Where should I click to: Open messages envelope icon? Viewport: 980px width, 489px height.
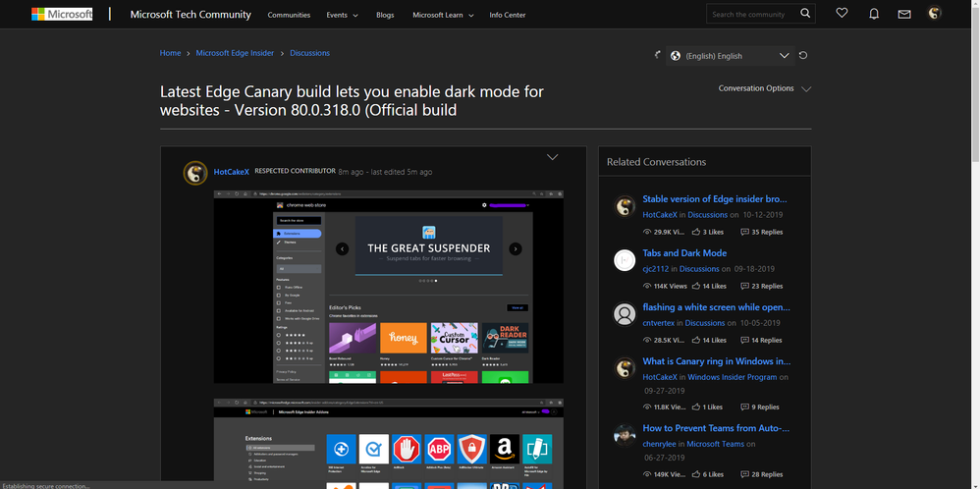(x=904, y=14)
